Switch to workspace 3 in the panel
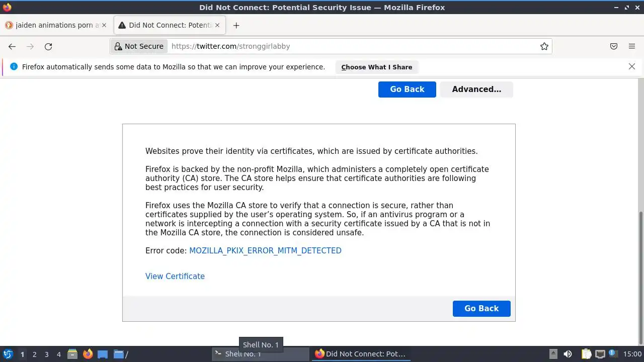Screen dimensions: 644x362 point(46,354)
